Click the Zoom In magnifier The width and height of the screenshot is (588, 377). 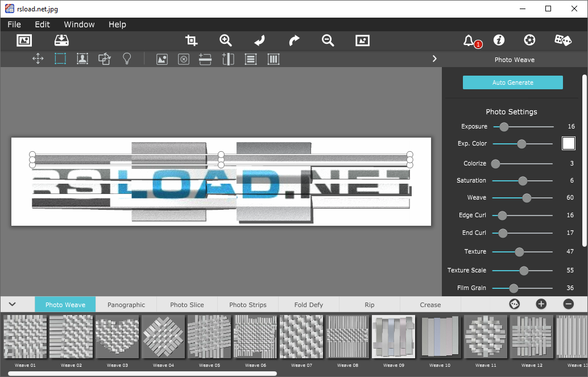226,40
